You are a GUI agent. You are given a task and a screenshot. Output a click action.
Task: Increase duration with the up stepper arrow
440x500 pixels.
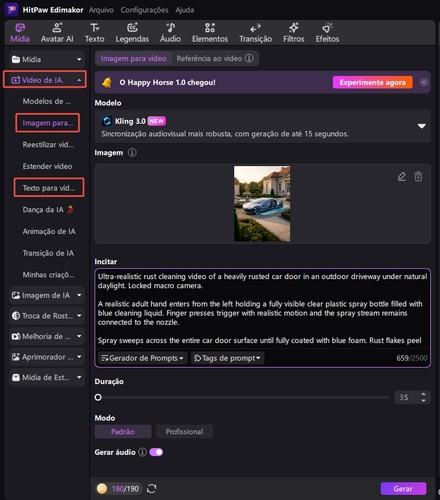pos(423,394)
